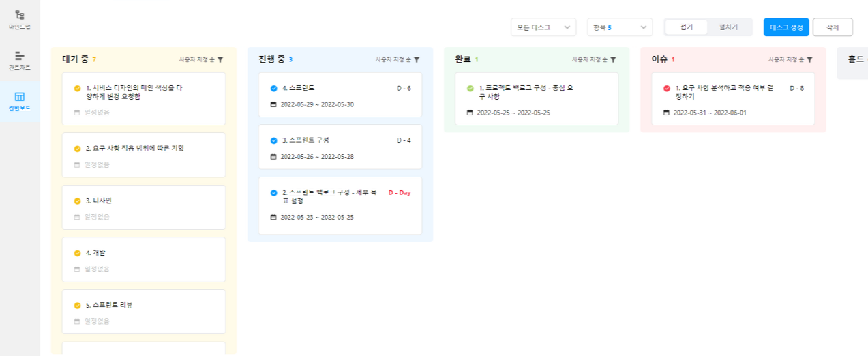Click the 삭제 button

pos(833,27)
